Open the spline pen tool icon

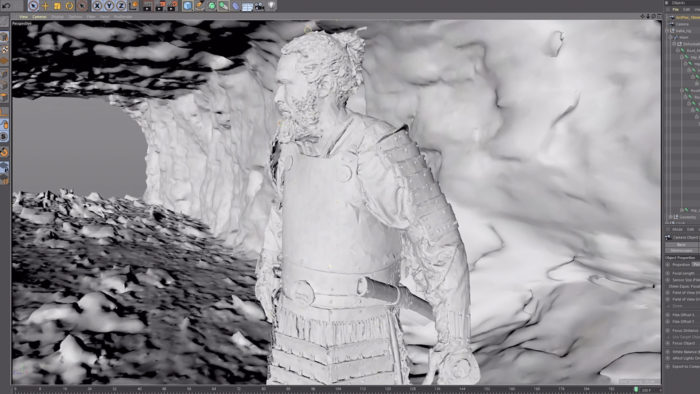pos(200,6)
